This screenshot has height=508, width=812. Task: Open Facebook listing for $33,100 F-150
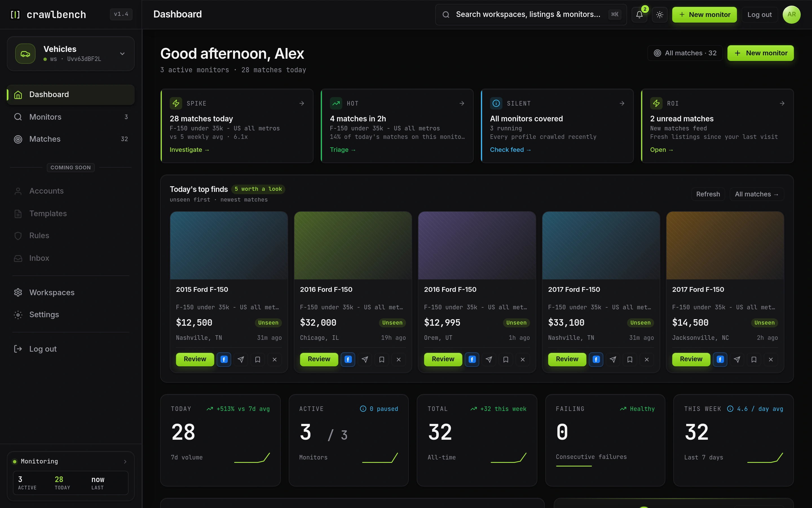(x=596, y=360)
